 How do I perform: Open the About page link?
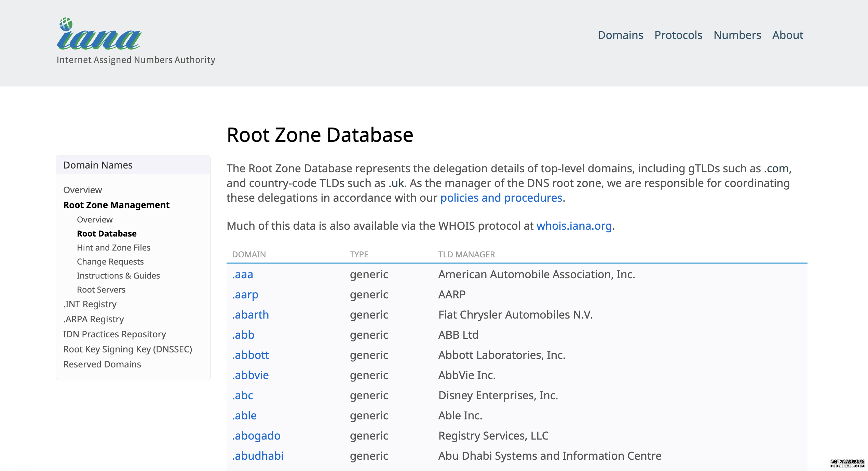click(x=787, y=35)
